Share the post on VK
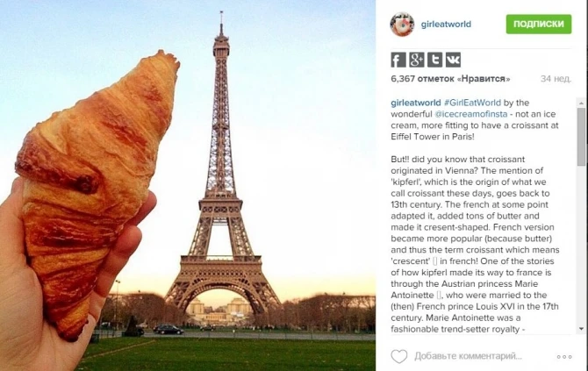The width and height of the screenshot is (588, 371). pos(453,60)
